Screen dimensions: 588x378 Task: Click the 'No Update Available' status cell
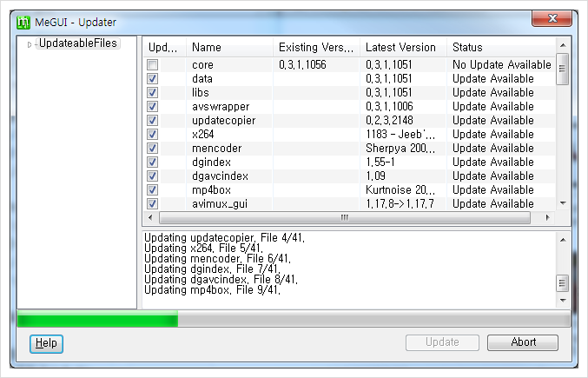(502, 65)
